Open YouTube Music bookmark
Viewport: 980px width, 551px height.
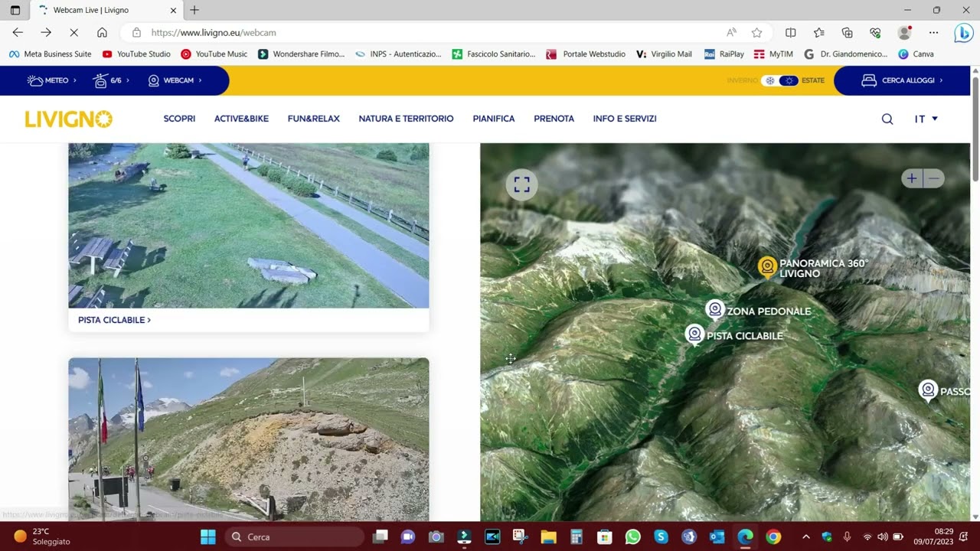(x=214, y=54)
